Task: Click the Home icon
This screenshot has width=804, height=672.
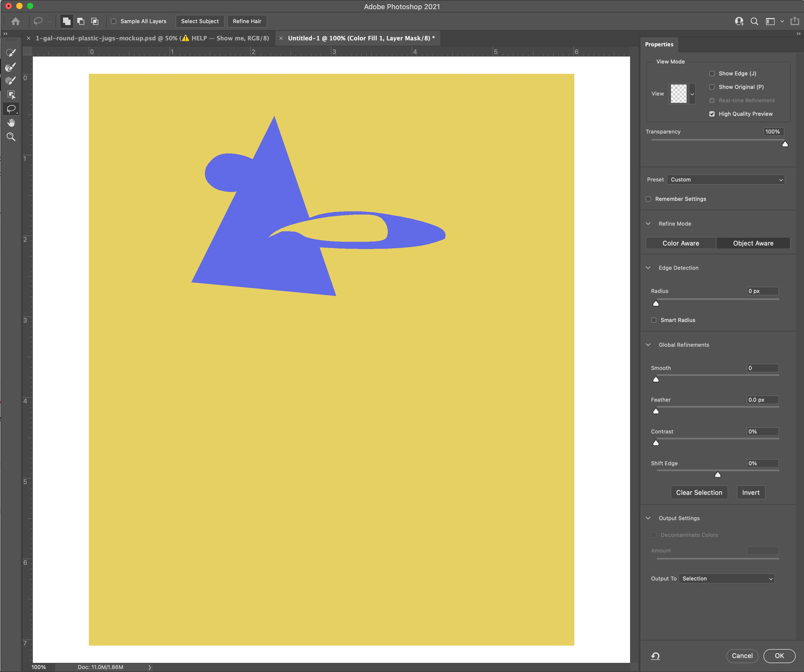Action: click(16, 22)
